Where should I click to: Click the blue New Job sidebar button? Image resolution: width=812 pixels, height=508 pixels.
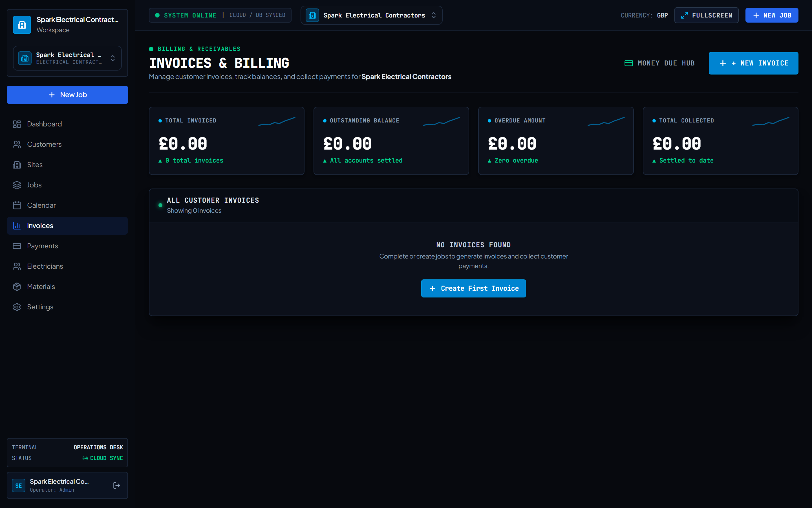point(67,95)
